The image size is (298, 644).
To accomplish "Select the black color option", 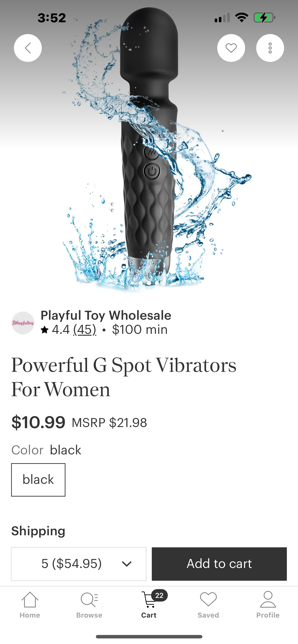I will pyautogui.click(x=38, y=479).
